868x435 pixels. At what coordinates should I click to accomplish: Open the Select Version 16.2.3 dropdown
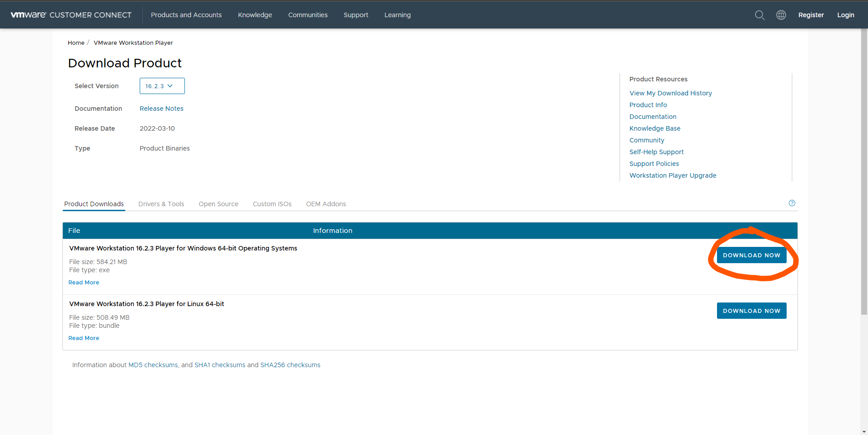click(x=162, y=86)
